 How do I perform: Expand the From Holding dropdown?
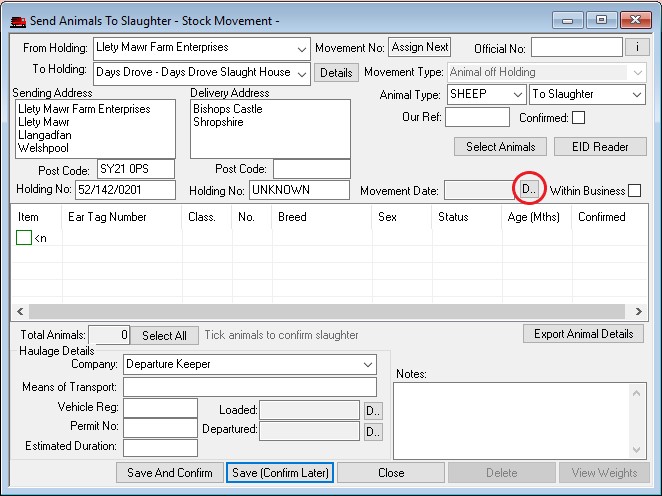point(302,48)
